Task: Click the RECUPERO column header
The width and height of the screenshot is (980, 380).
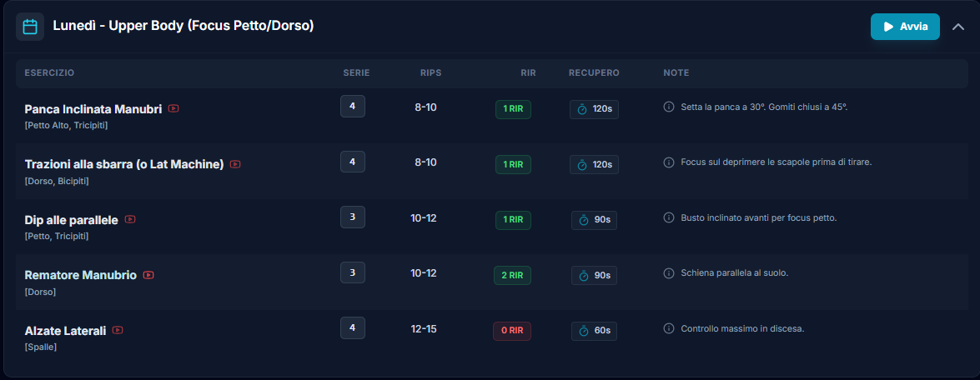Action: pyautogui.click(x=594, y=73)
